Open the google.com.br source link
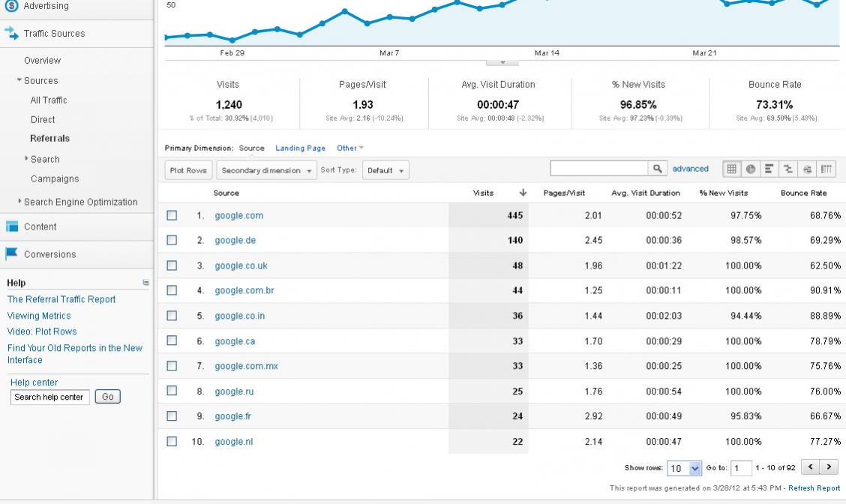 (244, 290)
